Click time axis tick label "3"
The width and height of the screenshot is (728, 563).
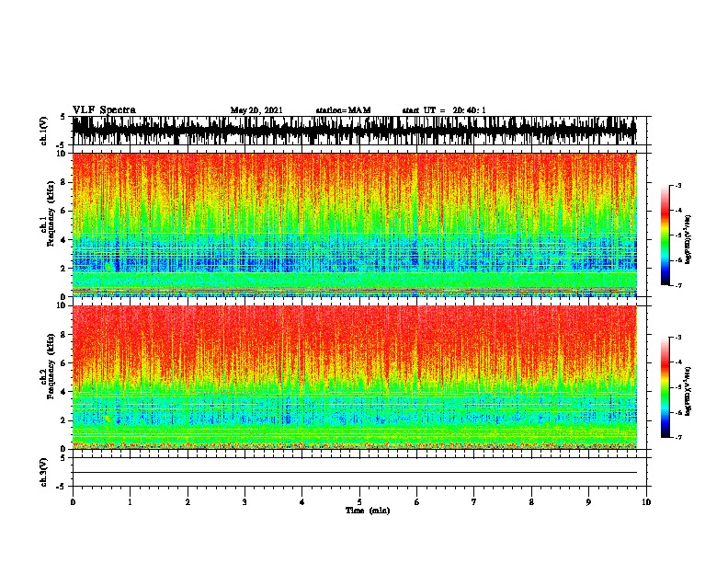[x=245, y=502]
